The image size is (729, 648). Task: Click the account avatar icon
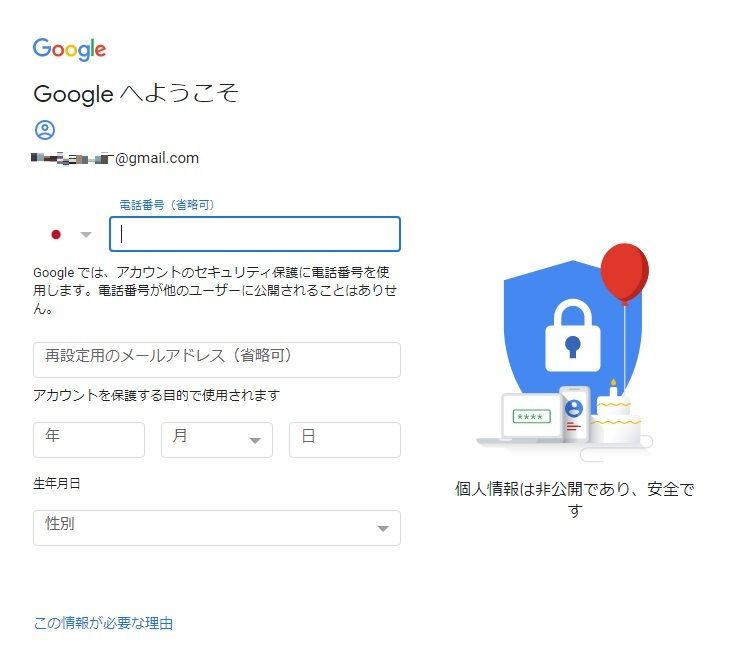[45, 130]
